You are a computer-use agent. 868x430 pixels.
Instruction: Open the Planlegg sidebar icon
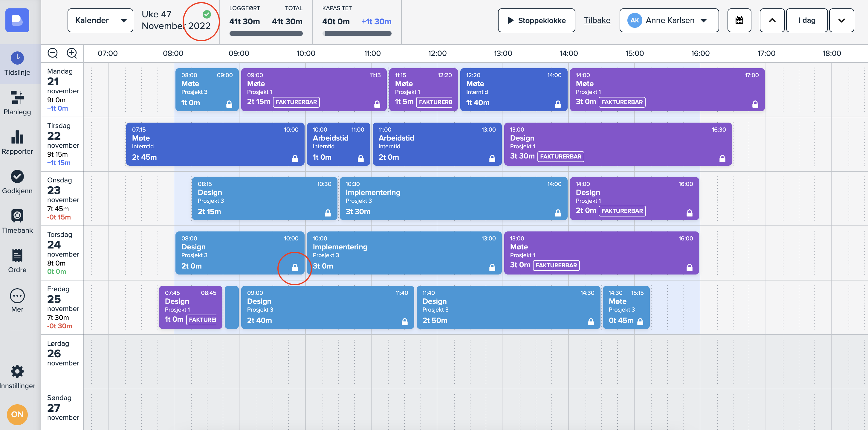pos(17,98)
